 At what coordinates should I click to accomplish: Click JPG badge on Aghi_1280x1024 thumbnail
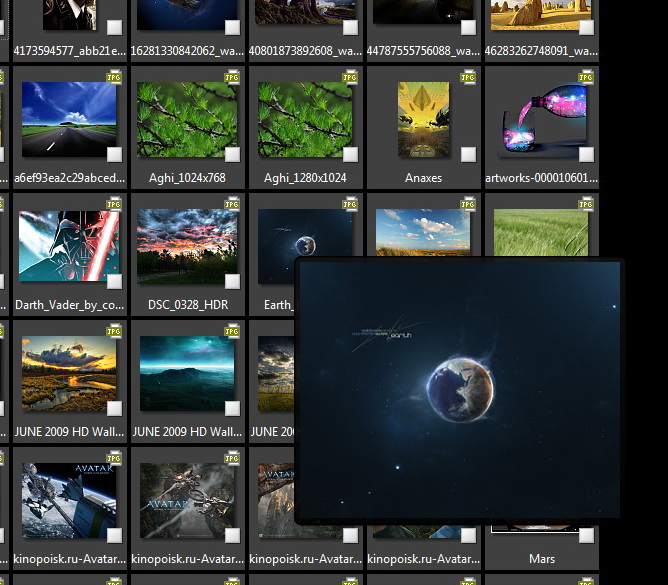pyautogui.click(x=350, y=77)
